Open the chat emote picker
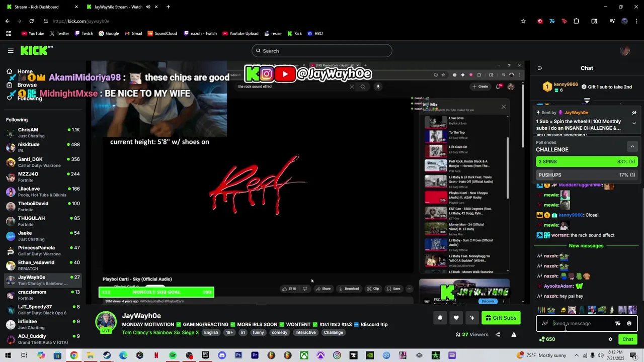Image resolution: width=644 pixels, height=362 pixels. [629, 324]
